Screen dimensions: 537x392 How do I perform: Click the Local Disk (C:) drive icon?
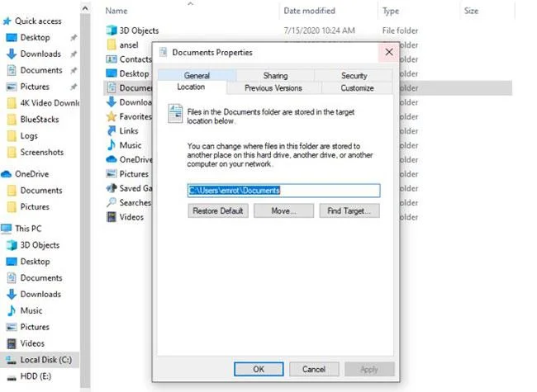[x=12, y=360]
